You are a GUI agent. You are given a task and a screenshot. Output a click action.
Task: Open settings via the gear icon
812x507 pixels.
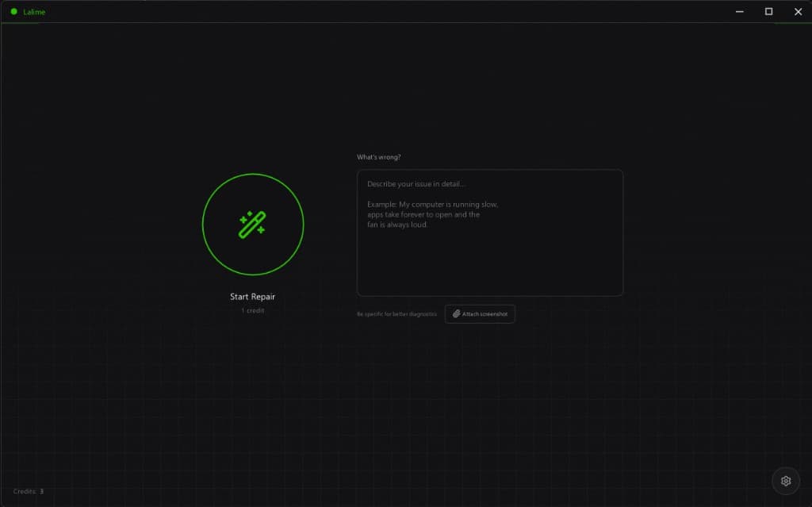(786, 481)
